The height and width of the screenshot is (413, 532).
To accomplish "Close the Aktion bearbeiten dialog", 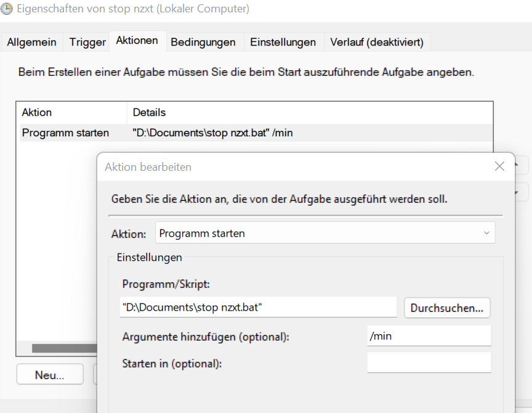I will pos(499,166).
